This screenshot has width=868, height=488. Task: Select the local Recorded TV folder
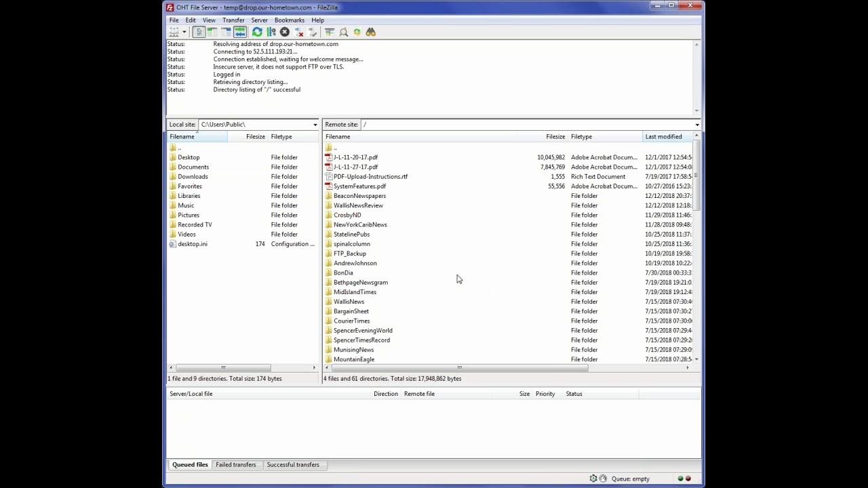tap(195, 224)
